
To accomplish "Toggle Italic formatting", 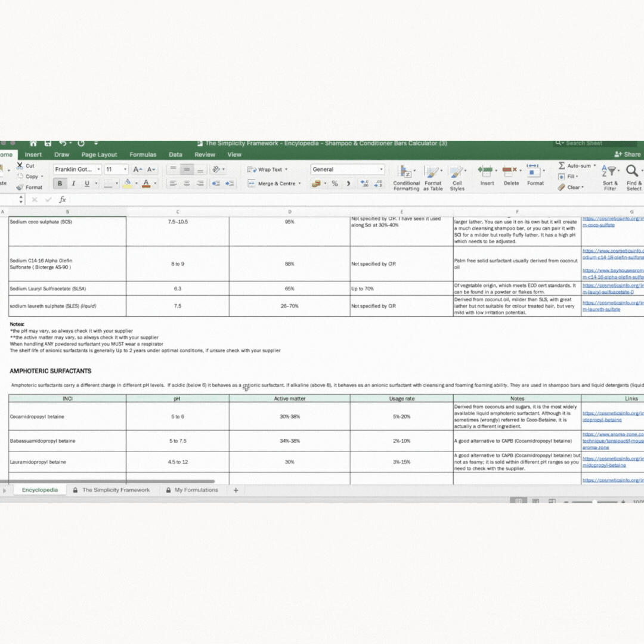I will click(73, 184).
